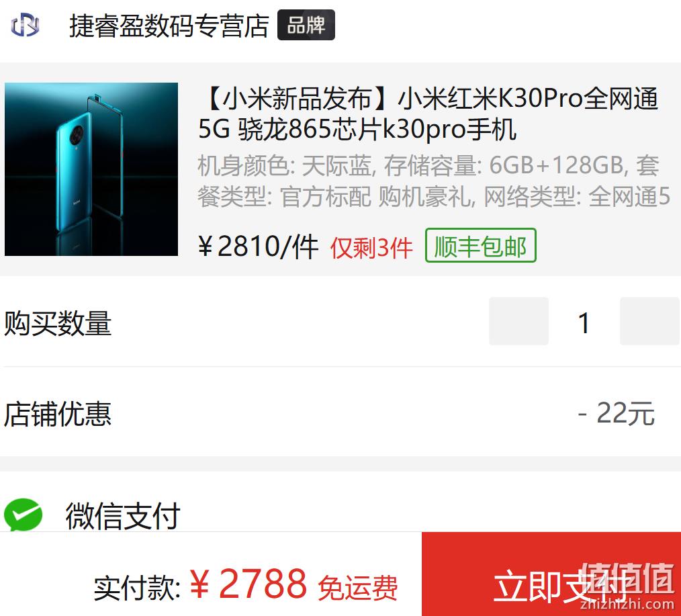
Task: Open the 店铺优惠 discount row
Action: click(x=340, y=412)
